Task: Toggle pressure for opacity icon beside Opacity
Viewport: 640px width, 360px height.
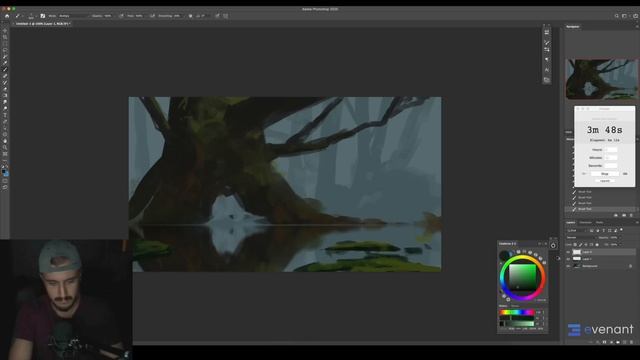Action: (121, 16)
